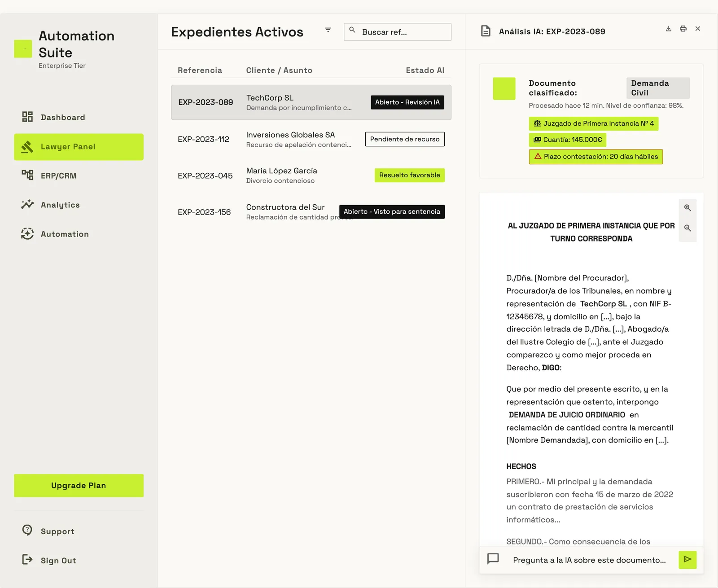This screenshot has width=718, height=588.
Task: Click the Upgrade Plan button
Action: [79, 486]
